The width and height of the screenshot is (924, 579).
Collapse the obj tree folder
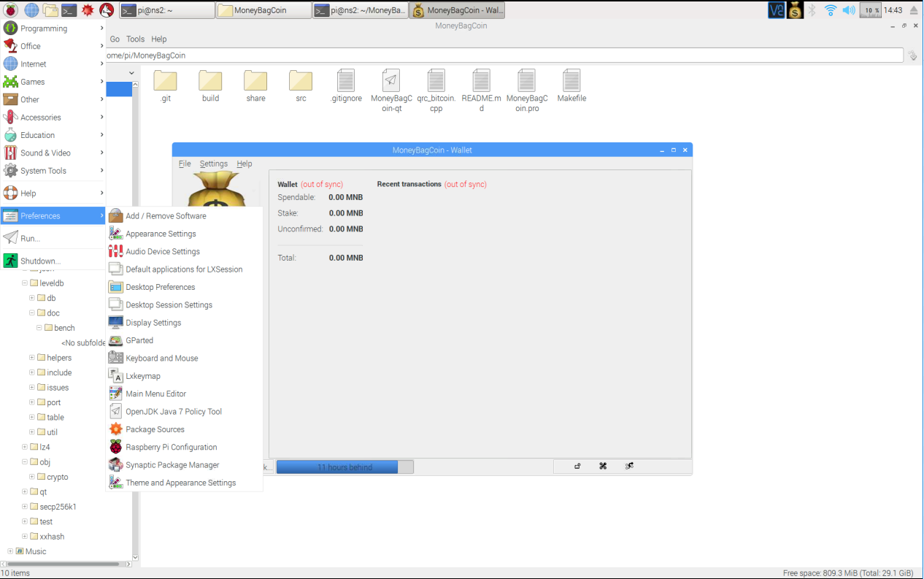coord(24,462)
